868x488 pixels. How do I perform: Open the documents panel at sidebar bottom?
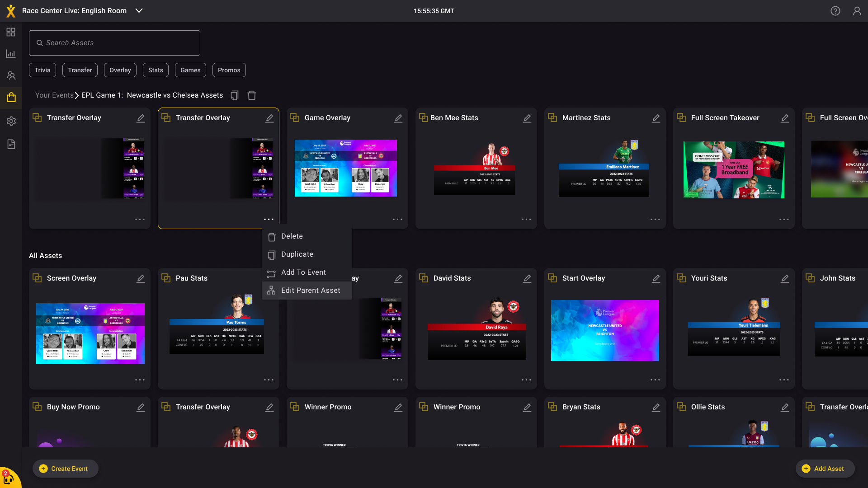pyautogui.click(x=11, y=144)
